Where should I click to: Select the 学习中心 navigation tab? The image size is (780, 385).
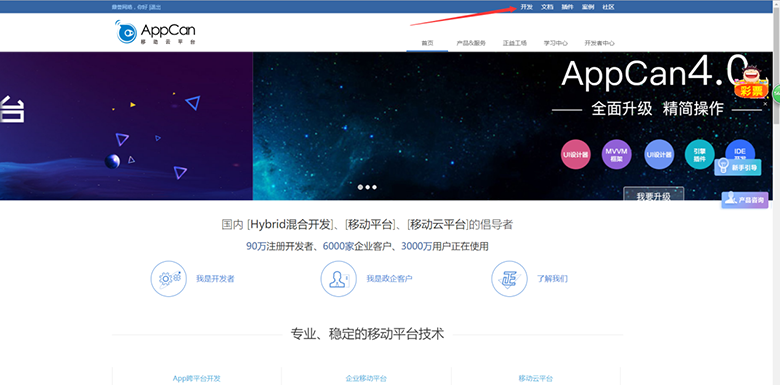pyautogui.click(x=556, y=43)
